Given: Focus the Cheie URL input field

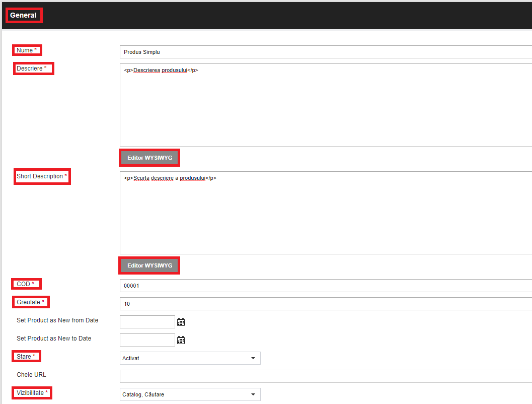Looking at the screenshot, I should click(326, 376).
